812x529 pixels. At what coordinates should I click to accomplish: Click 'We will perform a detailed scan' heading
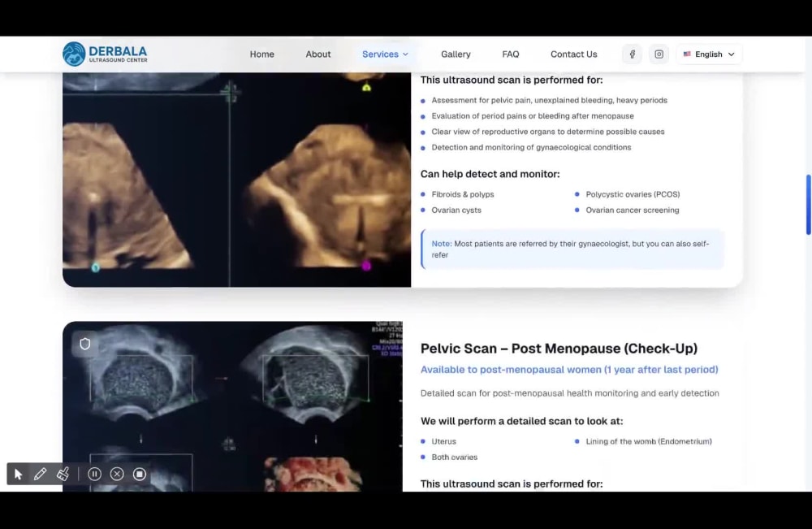pyautogui.click(x=521, y=421)
